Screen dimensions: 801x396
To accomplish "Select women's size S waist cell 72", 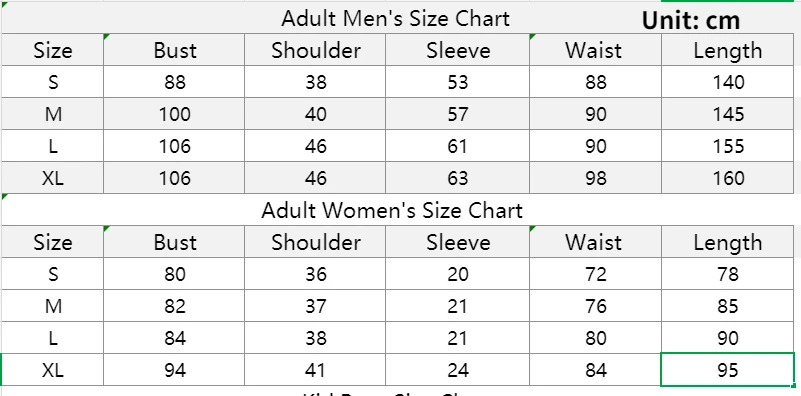I will pyautogui.click(x=596, y=274).
